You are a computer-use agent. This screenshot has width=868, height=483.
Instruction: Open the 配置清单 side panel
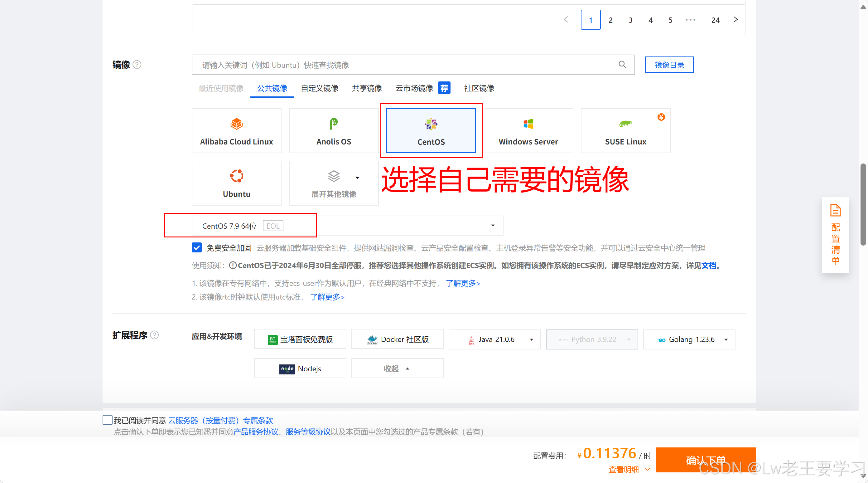[x=835, y=235]
